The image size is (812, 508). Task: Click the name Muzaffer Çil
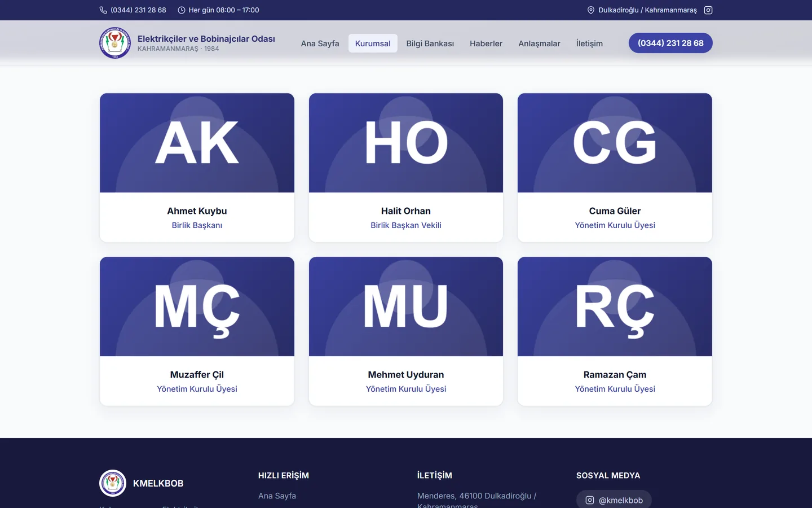tap(197, 375)
